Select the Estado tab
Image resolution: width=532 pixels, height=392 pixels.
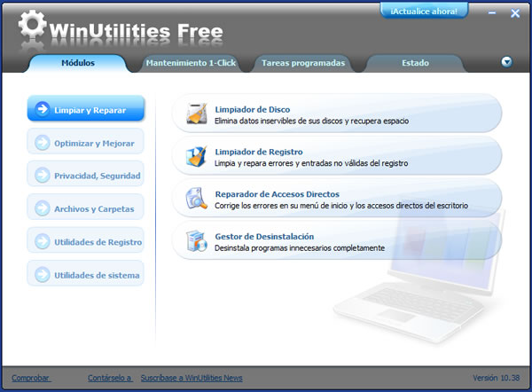coord(415,63)
